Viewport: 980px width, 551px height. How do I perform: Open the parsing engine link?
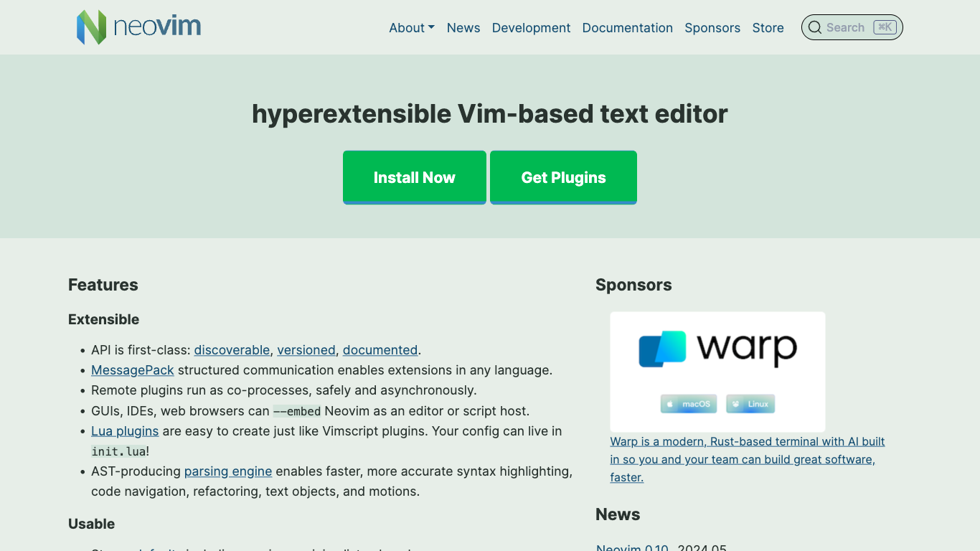228,471
